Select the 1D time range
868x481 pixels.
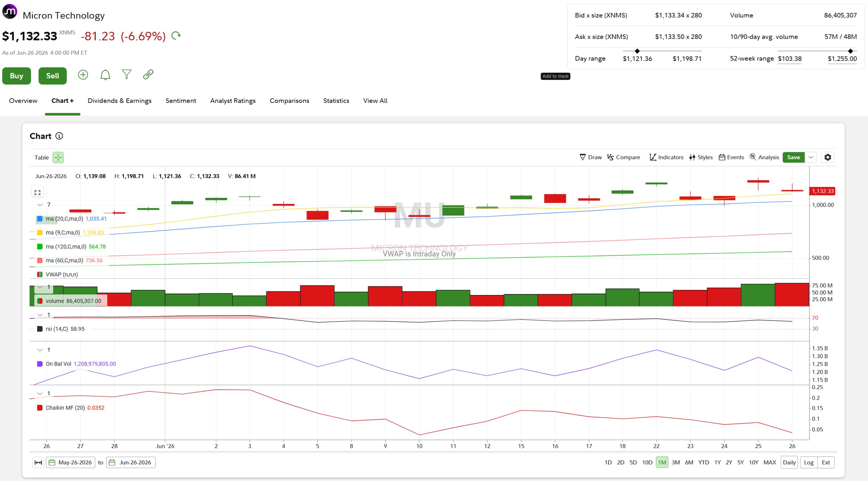pos(608,462)
